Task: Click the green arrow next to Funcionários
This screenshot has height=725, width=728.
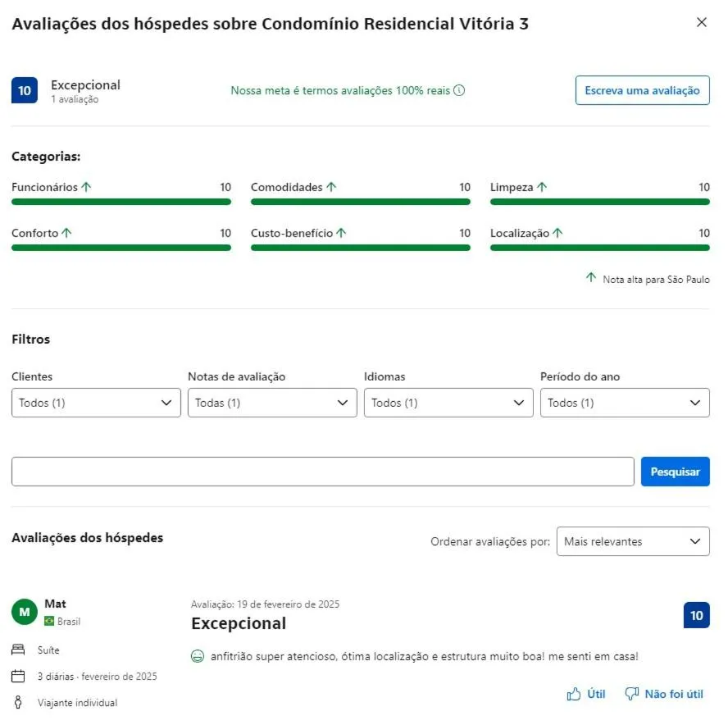Action: point(87,187)
